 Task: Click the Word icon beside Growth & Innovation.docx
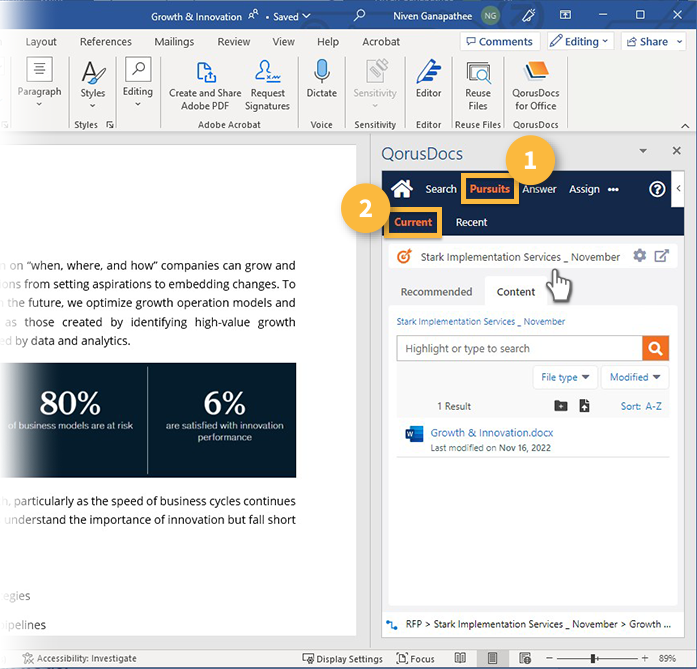[x=414, y=434]
